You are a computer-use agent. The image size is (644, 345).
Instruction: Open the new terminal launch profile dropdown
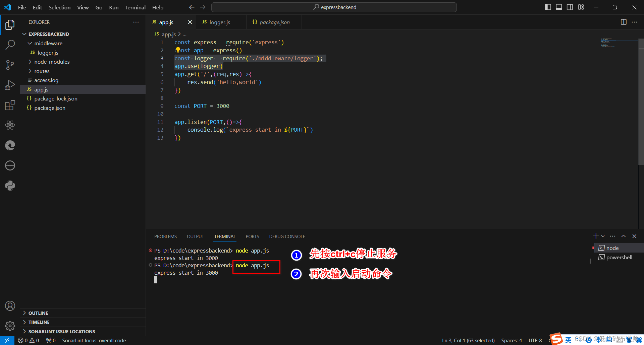pos(603,236)
